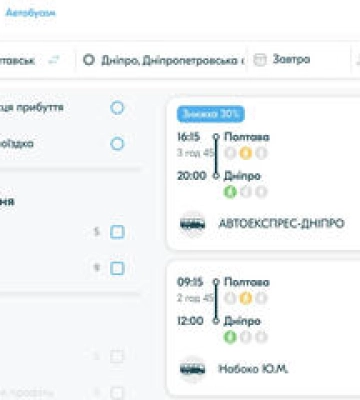Click first gray icon under 16:15 Полтава
Screen dimensions: 360x400
(230, 153)
